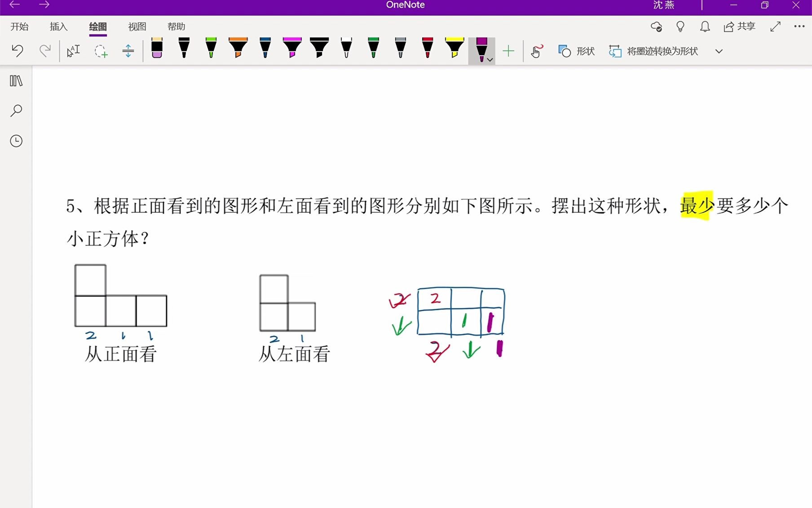Click the label 从正面看
The image size is (812, 508).
pyautogui.click(x=121, y=354)
